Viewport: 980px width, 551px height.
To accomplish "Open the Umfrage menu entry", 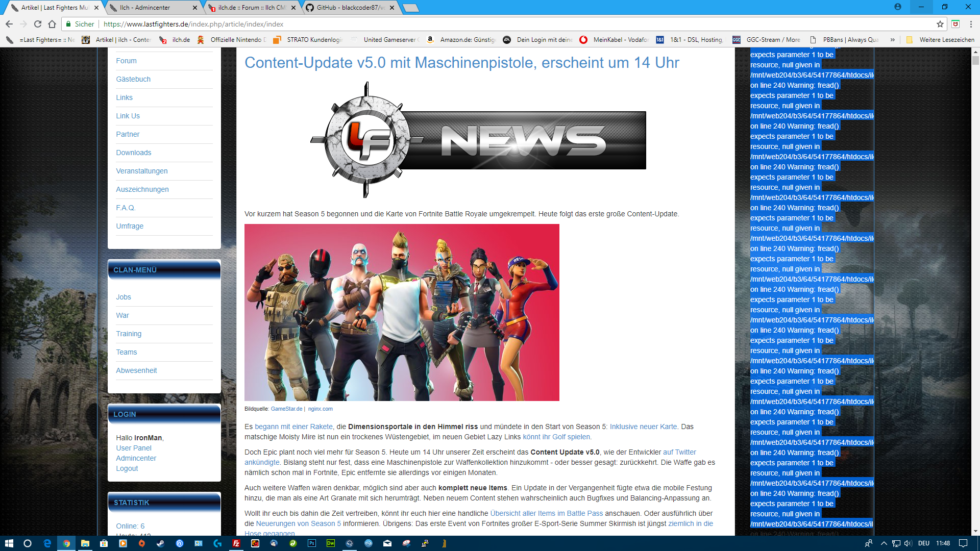I will 130,226.
